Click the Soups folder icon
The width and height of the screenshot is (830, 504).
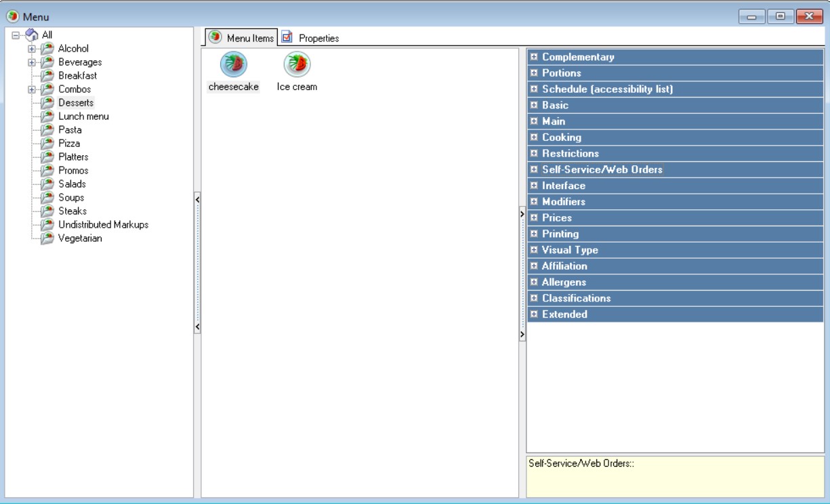pyautogui.click(x=47, y=198)
